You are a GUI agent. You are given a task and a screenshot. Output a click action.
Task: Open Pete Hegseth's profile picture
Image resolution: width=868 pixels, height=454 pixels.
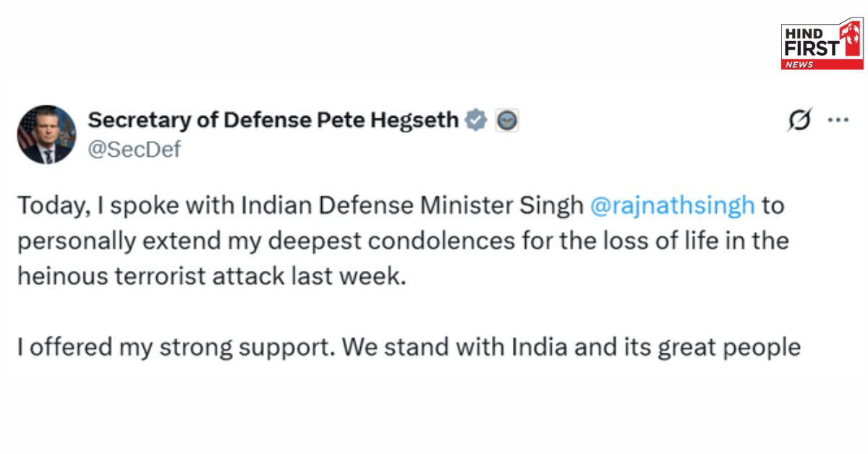(46, 134)
